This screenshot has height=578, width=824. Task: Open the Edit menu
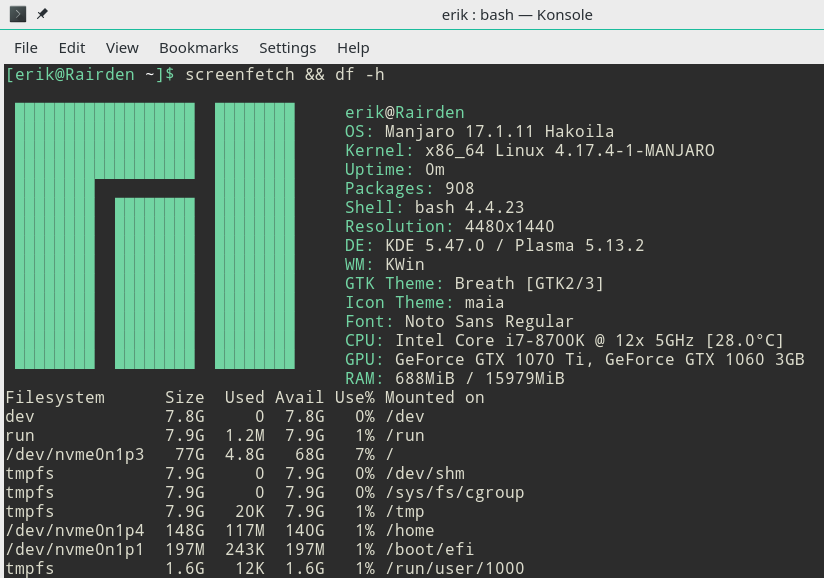(72, 48)
